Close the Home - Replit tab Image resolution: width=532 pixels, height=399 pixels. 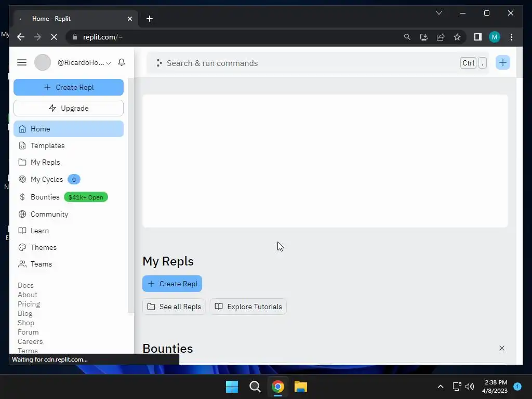pyautogui.click(x=129, y=19)
